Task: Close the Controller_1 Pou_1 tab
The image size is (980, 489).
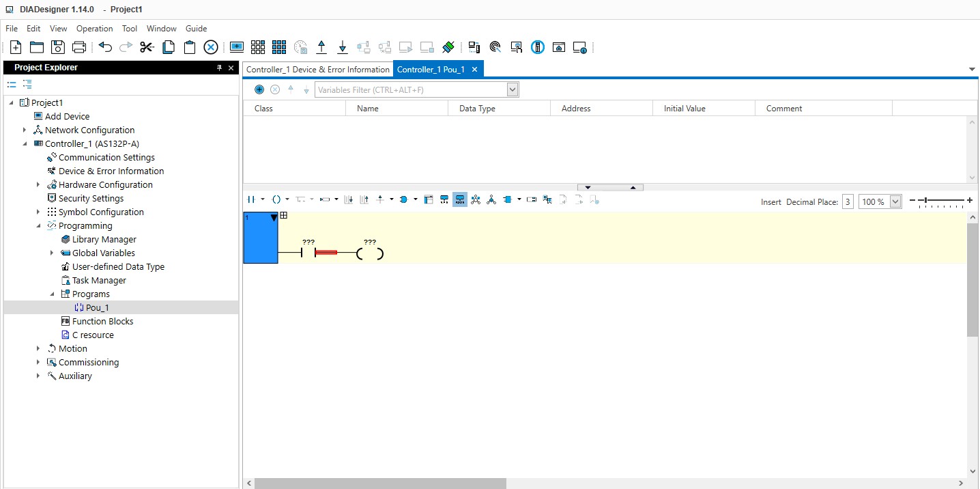Action: point(474,70)
